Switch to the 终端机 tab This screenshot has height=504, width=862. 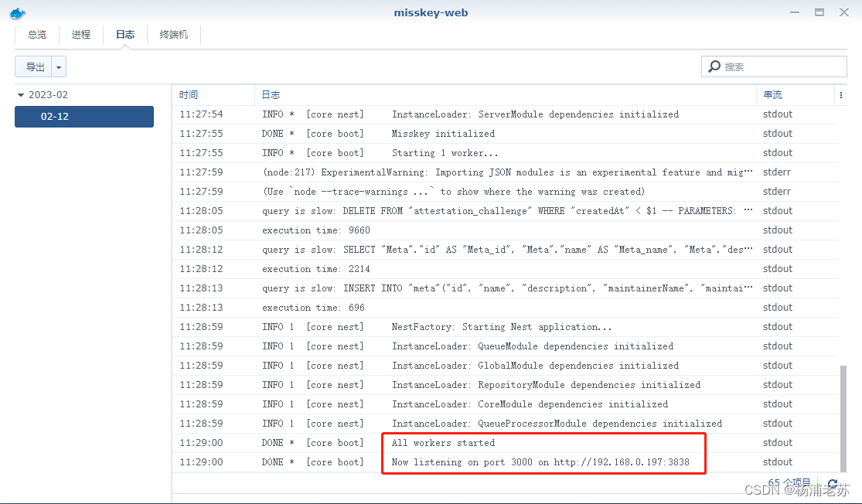(174, 35)
